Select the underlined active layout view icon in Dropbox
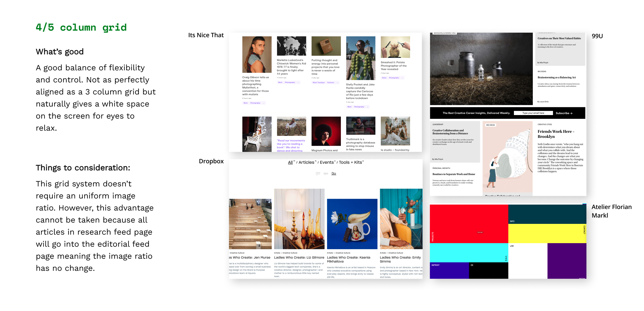 334,174
